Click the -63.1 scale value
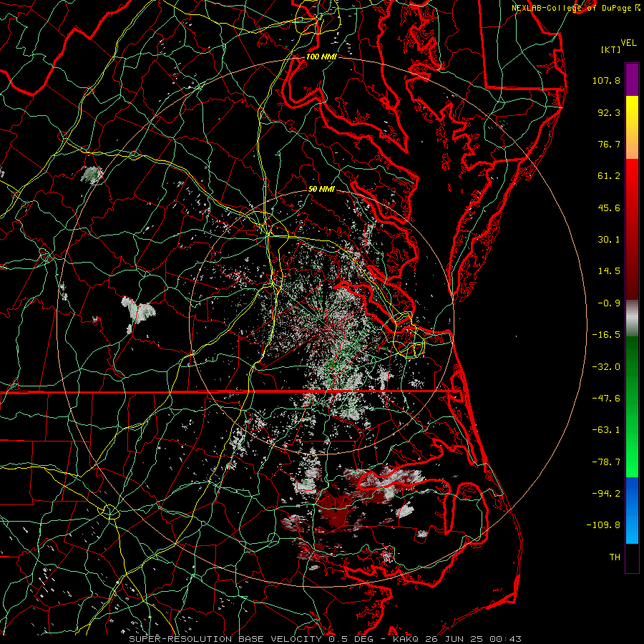 click(x=606, y=430)
